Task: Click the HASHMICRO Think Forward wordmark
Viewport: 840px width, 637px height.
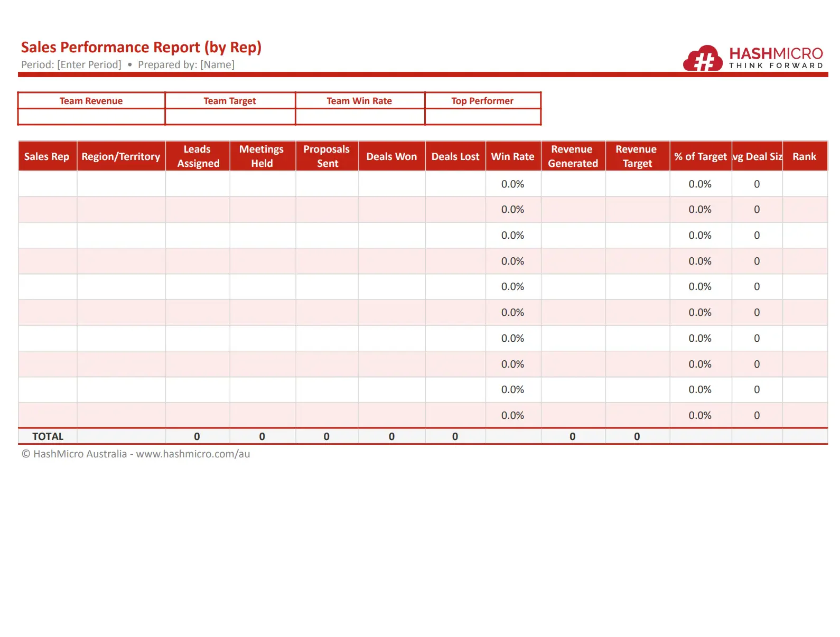Action: [776, 58]
